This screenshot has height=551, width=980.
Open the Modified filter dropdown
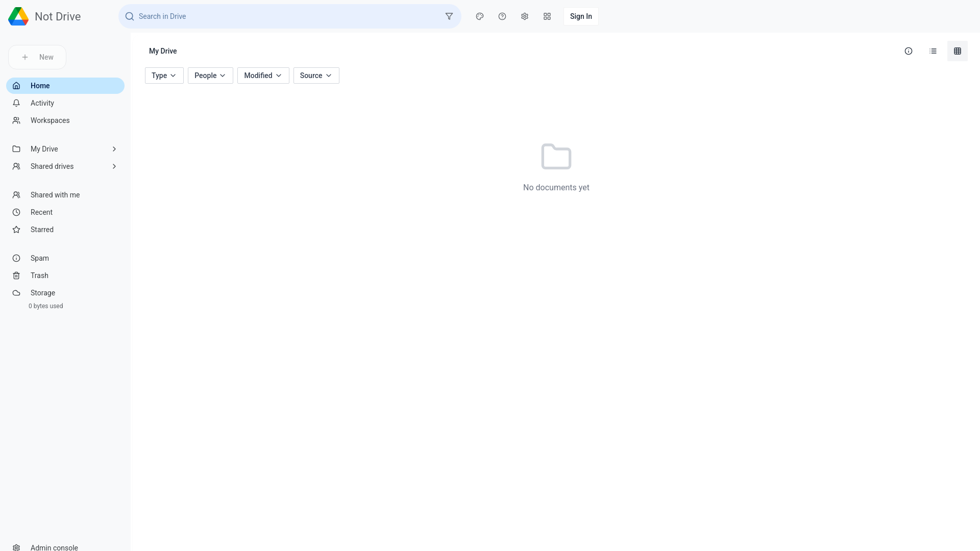(263, 76)
